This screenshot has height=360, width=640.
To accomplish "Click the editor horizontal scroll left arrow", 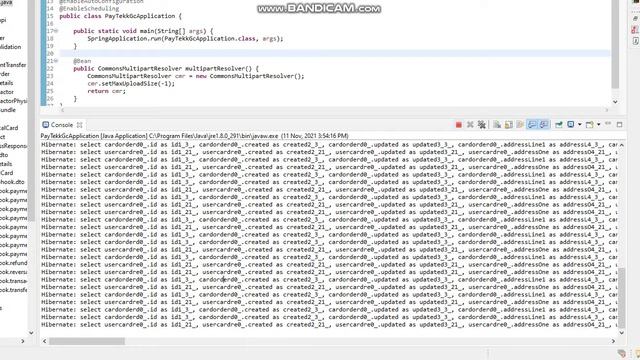I will tap(62, 110).
